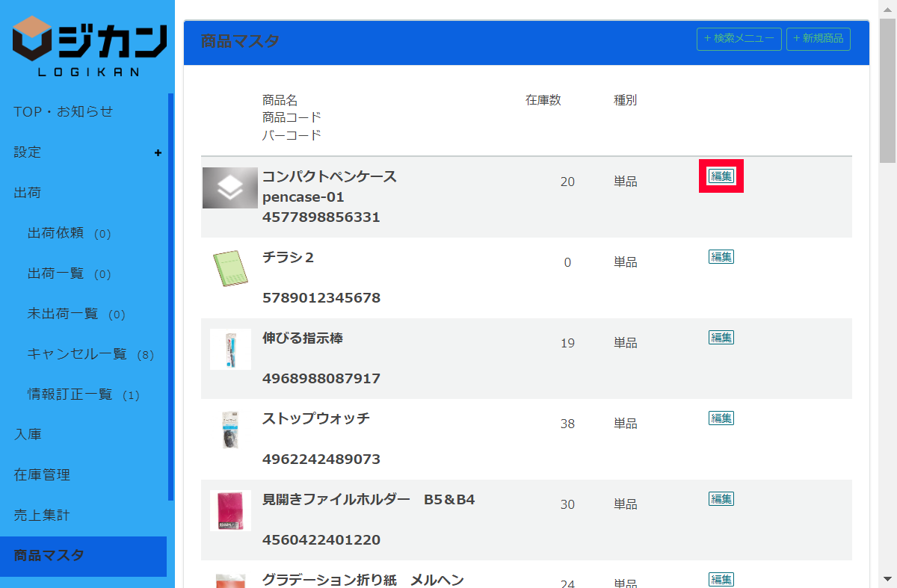Click the コンパクトペンケース placeholder thumbnail

230,188
